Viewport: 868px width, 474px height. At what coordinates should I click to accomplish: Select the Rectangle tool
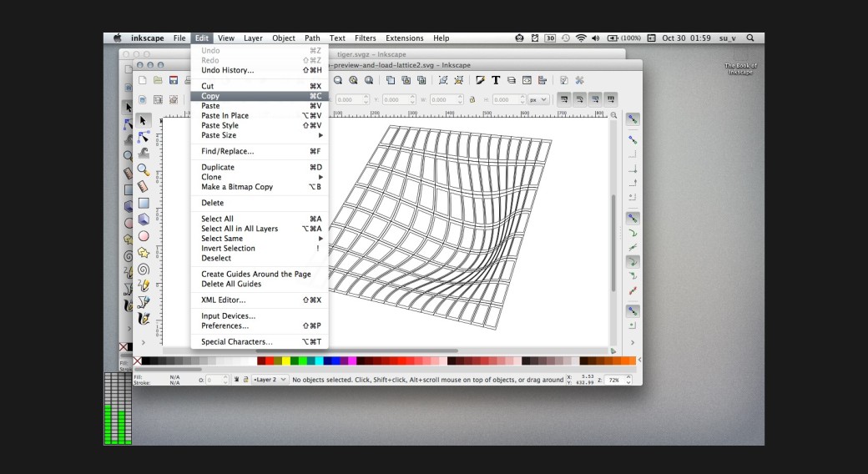click(x=144, y=203)
